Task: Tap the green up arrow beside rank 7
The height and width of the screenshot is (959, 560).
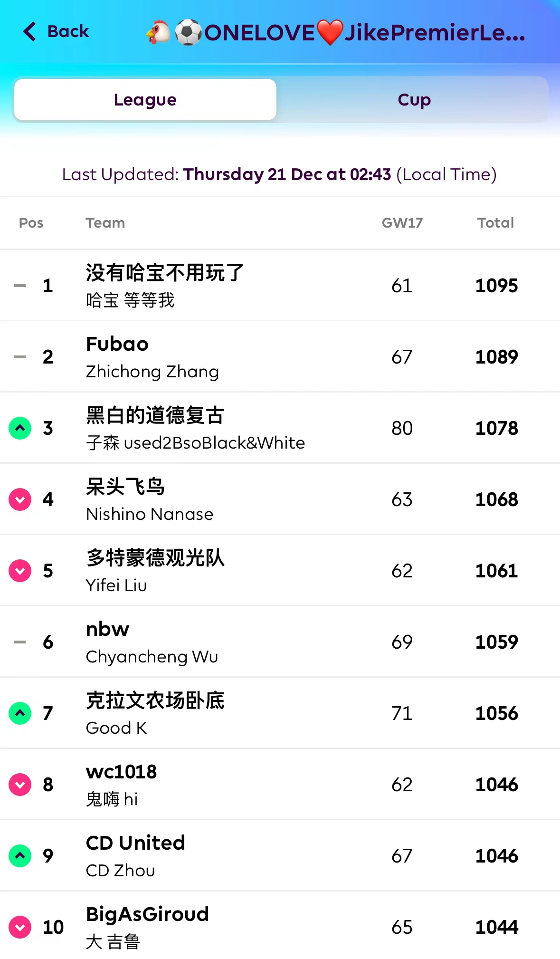Action: 20,713
